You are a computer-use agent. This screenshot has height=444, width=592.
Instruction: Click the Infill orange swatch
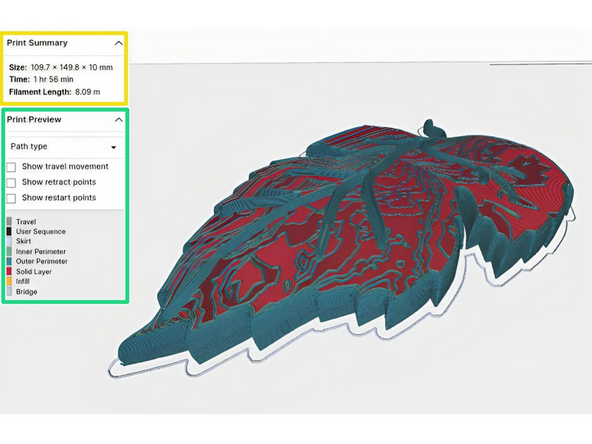coord(9,281)
